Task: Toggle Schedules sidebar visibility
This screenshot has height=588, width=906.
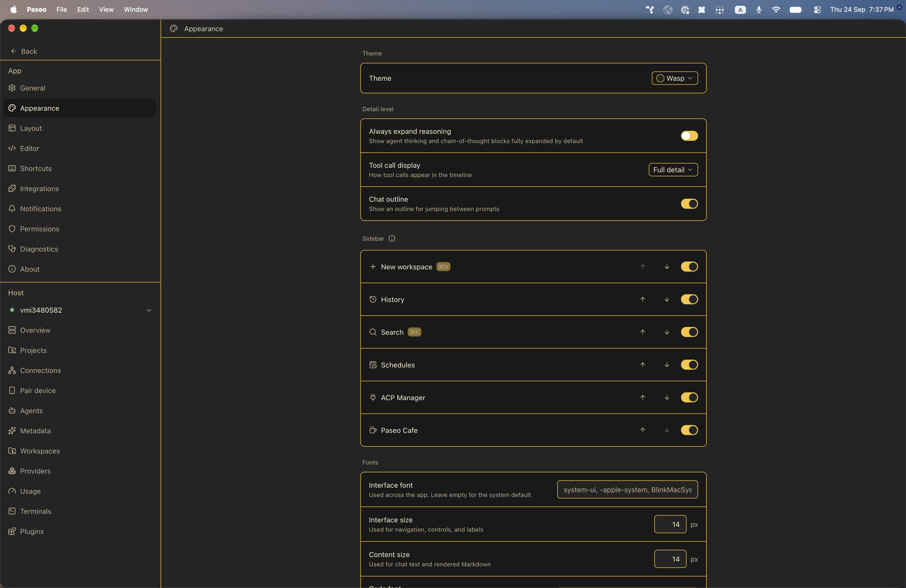Action: 689,365
